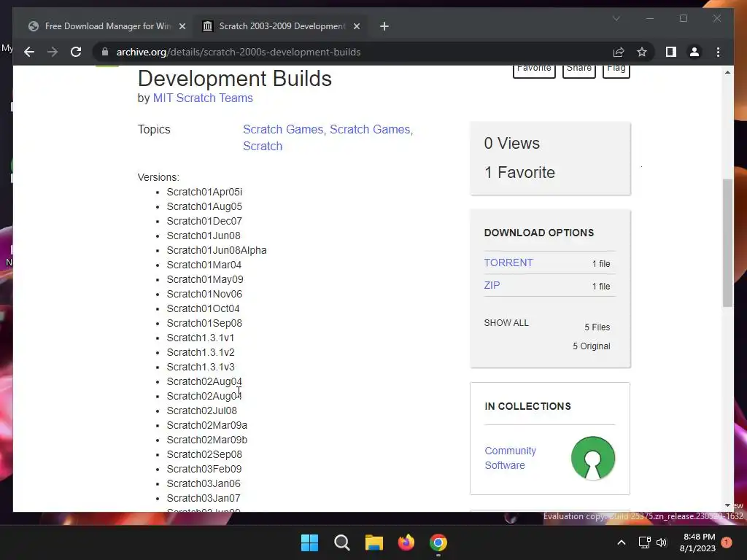This screenshot has width=747, height=560.
Task: Open the MIT Scratch Teams link
Action: (x=203, y=98)
